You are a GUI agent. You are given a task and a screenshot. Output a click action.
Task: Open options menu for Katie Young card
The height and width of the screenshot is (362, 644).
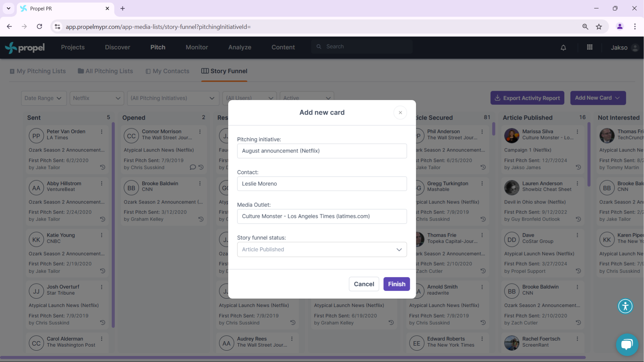[x=102, y=235]
